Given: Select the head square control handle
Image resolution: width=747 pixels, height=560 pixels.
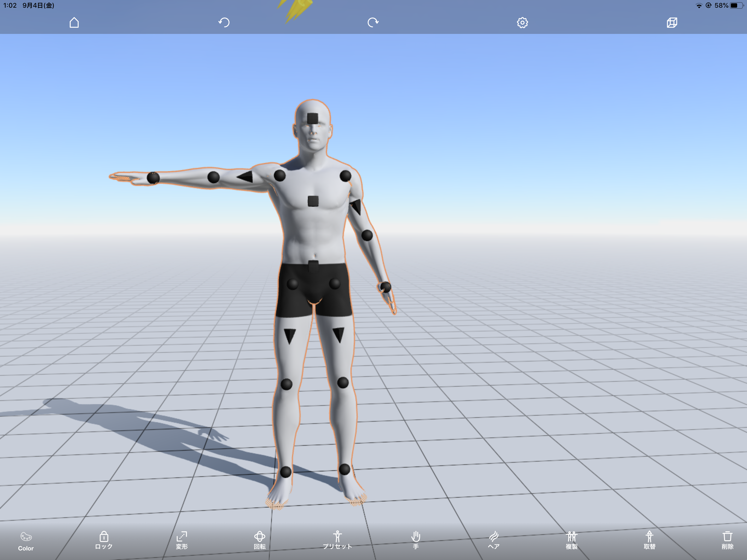Looking at the screenshot, I should [x=313, y=119].
